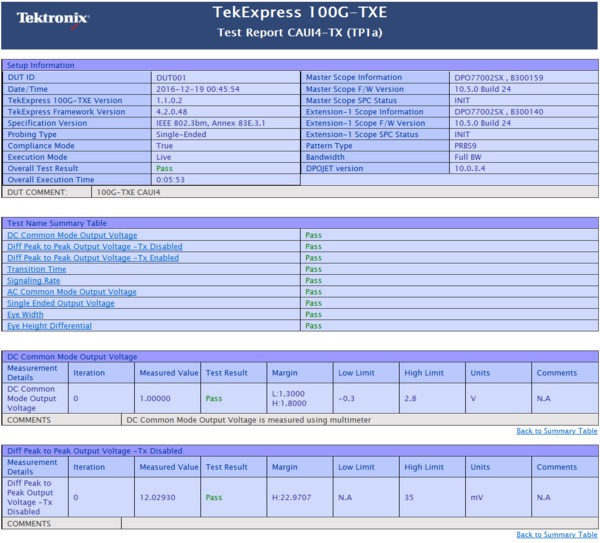The width and height of the screenshot is (600, 543).
Task: Click the DUT001 value cell
Action: point(171,77)
